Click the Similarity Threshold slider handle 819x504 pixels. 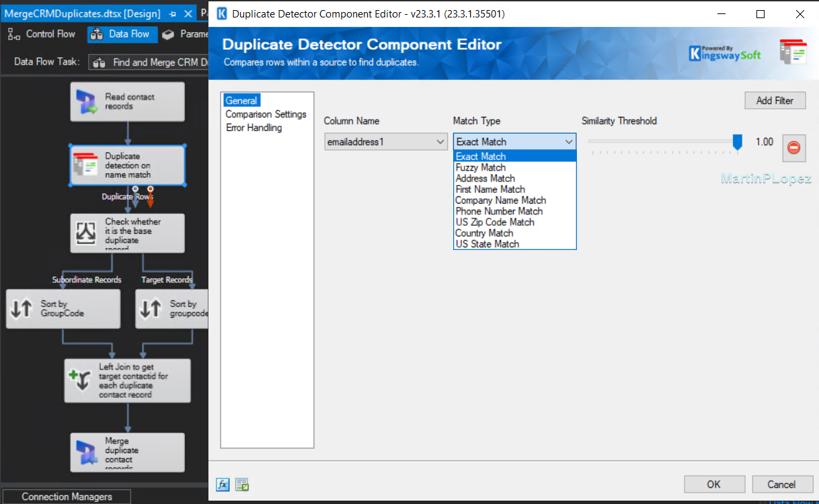[737, 142]
